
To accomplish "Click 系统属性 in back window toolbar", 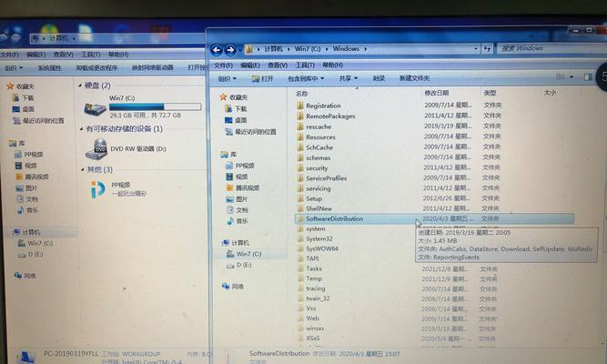I will pyautogui.click(x=49, y=68).
